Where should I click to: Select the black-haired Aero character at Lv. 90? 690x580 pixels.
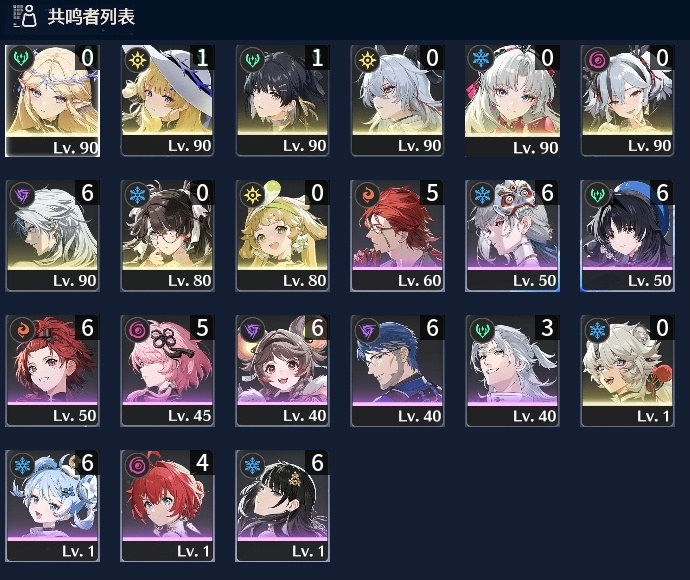[283, 100]
